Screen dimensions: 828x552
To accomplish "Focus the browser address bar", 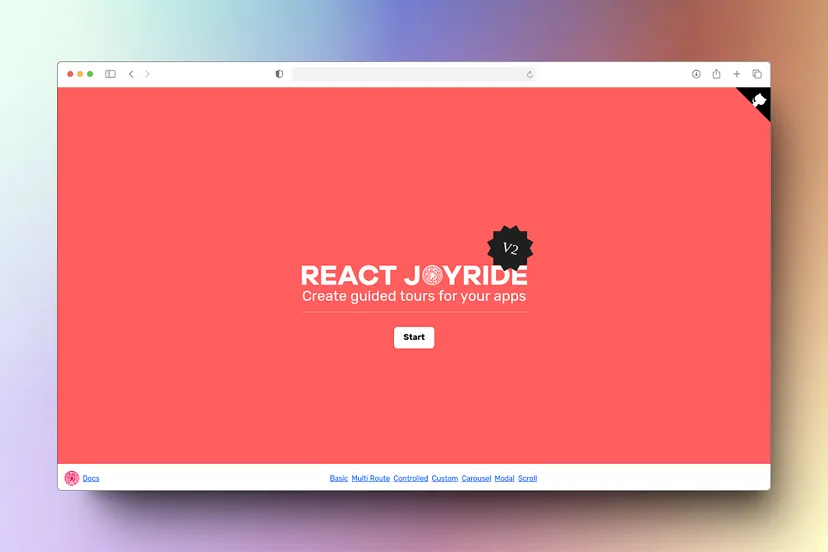I will click(x=410, y=74).
